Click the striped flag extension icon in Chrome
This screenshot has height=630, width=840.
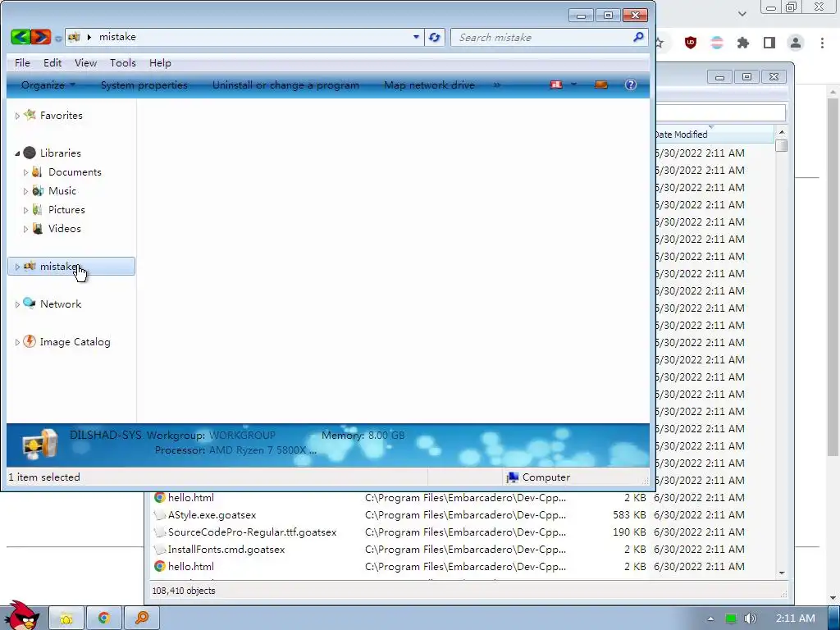click(x=717, y=43)
